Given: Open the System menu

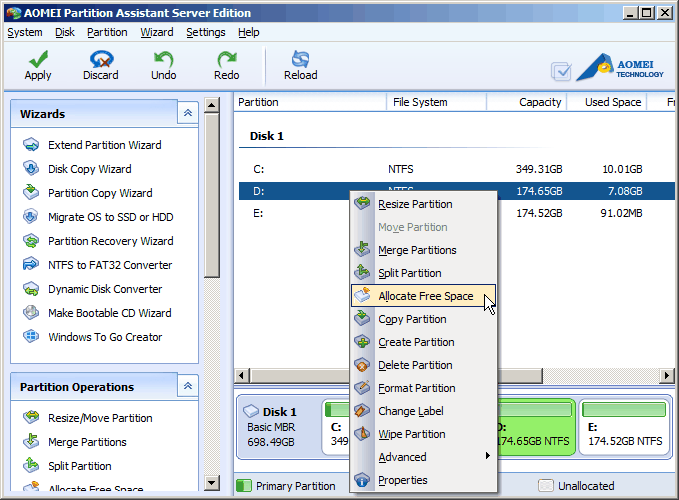Looking at the screenshot, I should (25, 32).
